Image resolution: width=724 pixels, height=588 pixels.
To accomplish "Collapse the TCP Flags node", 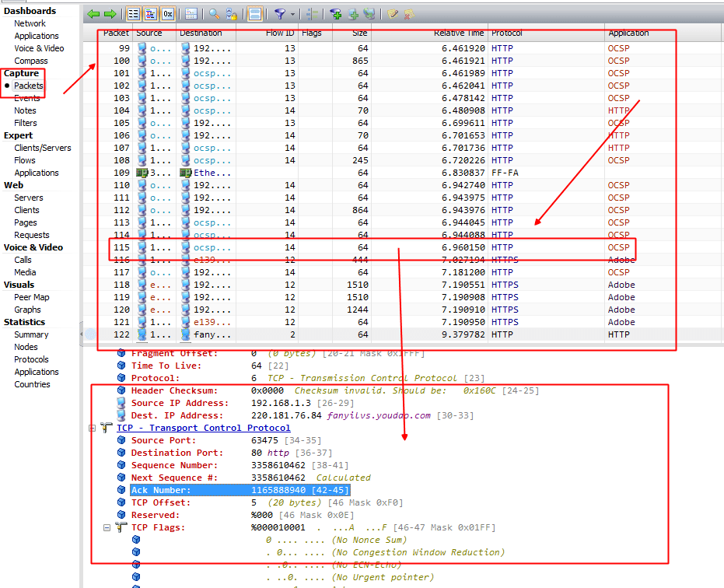I will 107,527.
